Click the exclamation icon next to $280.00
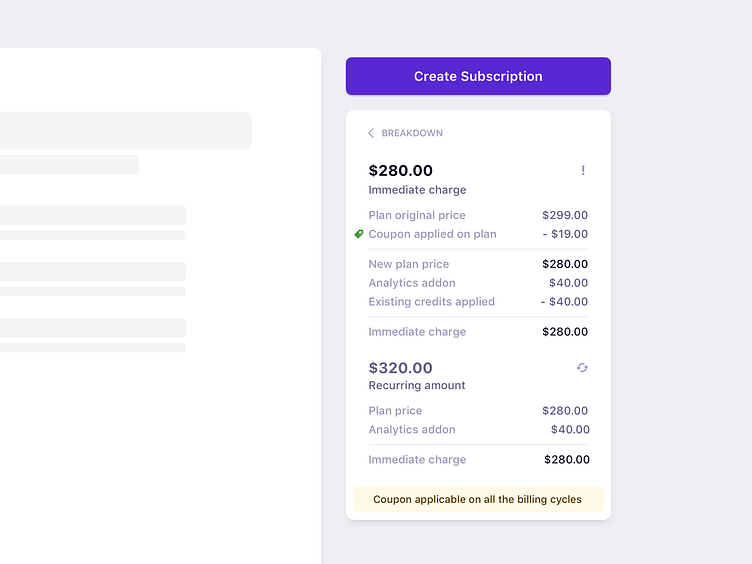Screen dimensions: 752x564 583,171
